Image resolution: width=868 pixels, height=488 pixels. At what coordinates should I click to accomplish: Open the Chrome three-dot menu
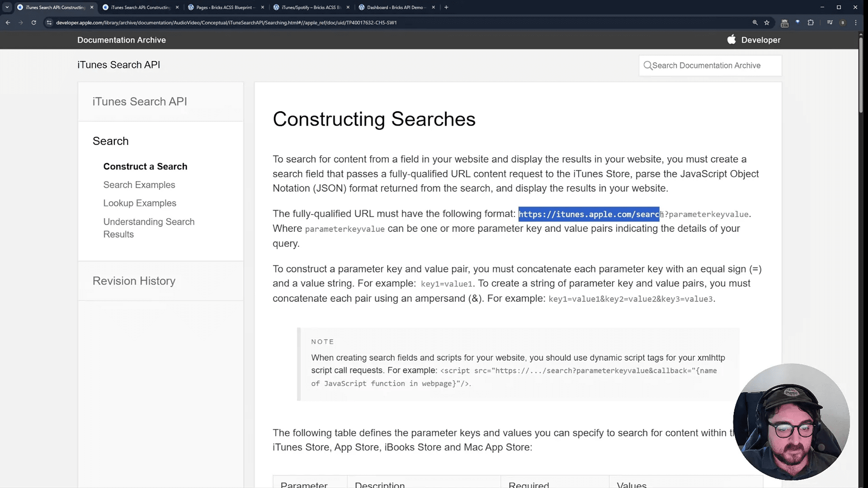click(x=856, y=23)
